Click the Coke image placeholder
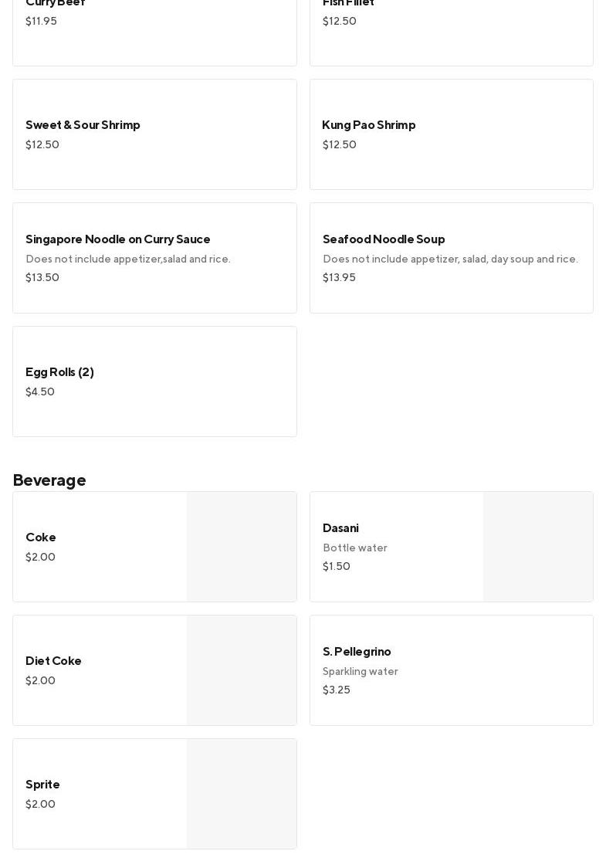Viewport: 606px width, 868px height. pyautogui.click(x=242, y=547)
